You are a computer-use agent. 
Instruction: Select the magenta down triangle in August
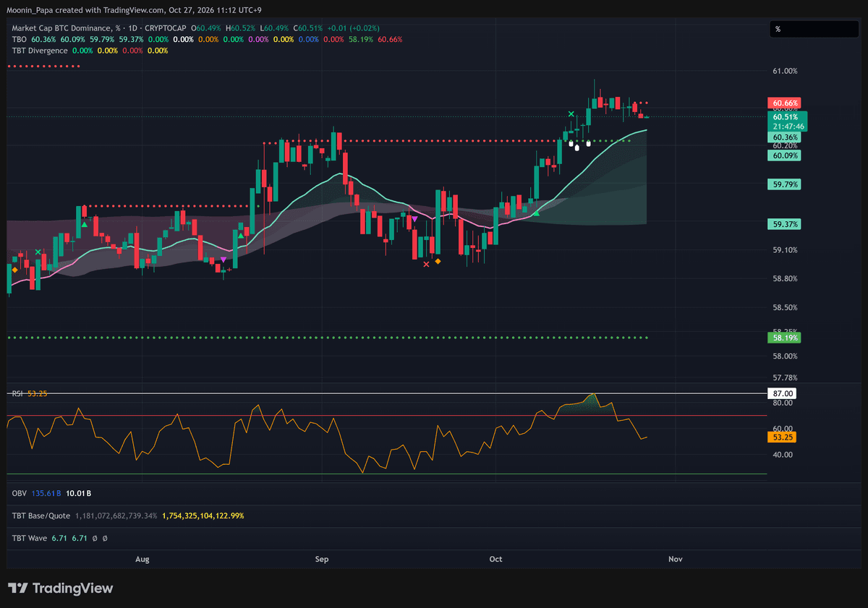tap(224, 260)
